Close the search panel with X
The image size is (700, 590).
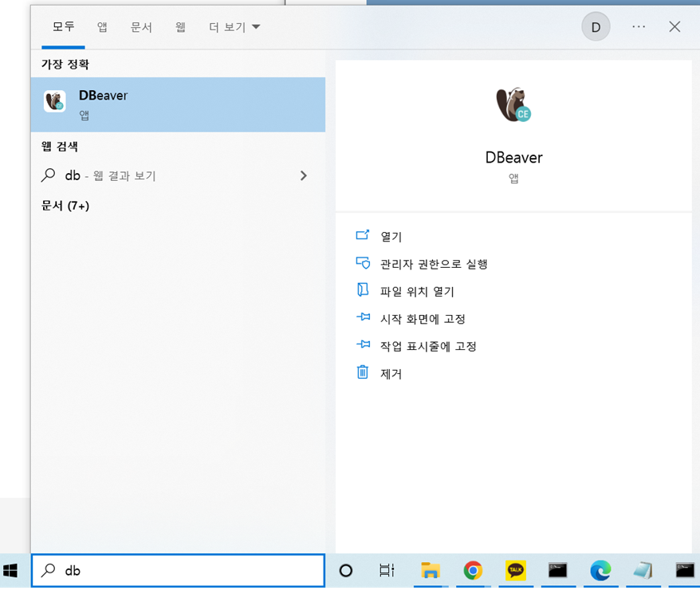point(674,27)
